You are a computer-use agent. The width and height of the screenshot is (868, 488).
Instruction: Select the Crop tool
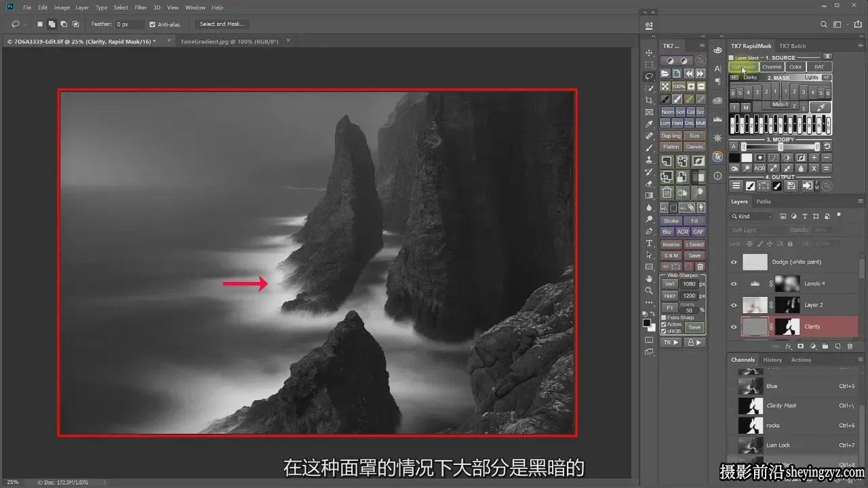pyautogui.click(x=649, y=100)
